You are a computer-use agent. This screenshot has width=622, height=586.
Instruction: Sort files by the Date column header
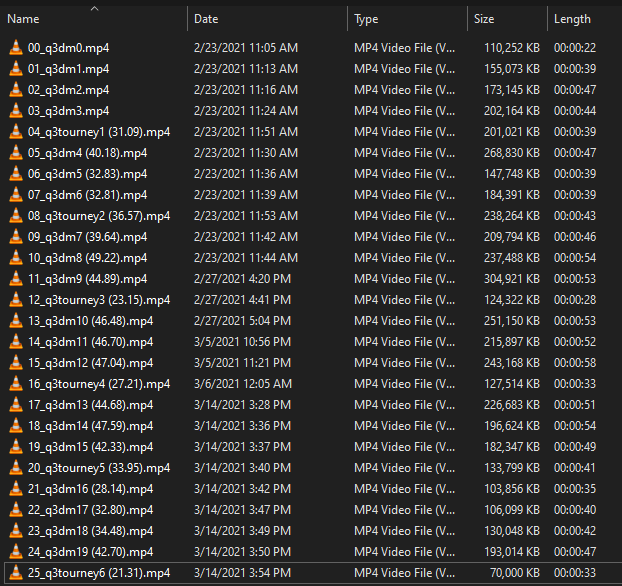click(206, 19)
